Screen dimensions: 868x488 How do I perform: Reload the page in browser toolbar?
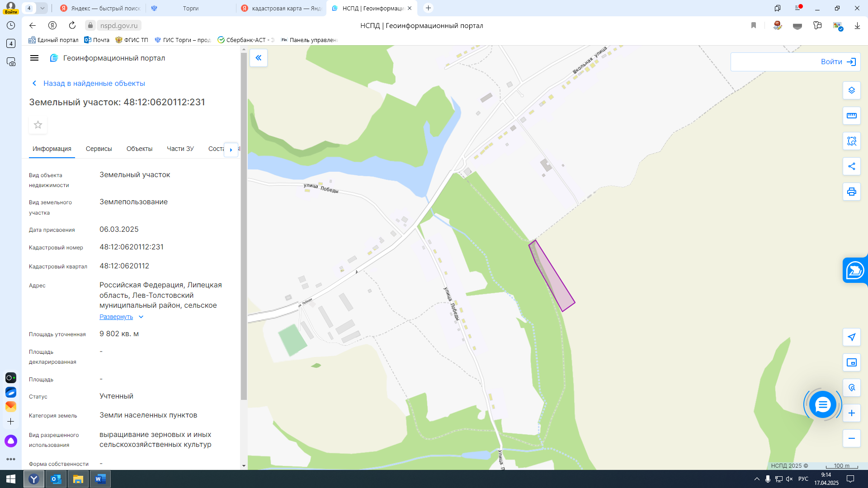pyautogui.click(x=72, y=25)
